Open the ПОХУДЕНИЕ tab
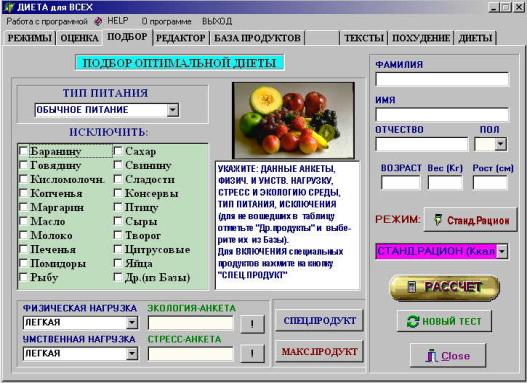 [421, 38]
